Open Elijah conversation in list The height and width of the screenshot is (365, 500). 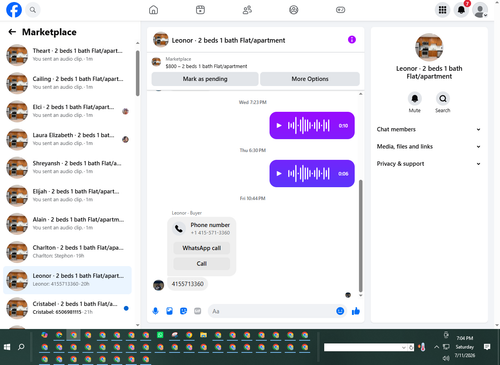68,195
